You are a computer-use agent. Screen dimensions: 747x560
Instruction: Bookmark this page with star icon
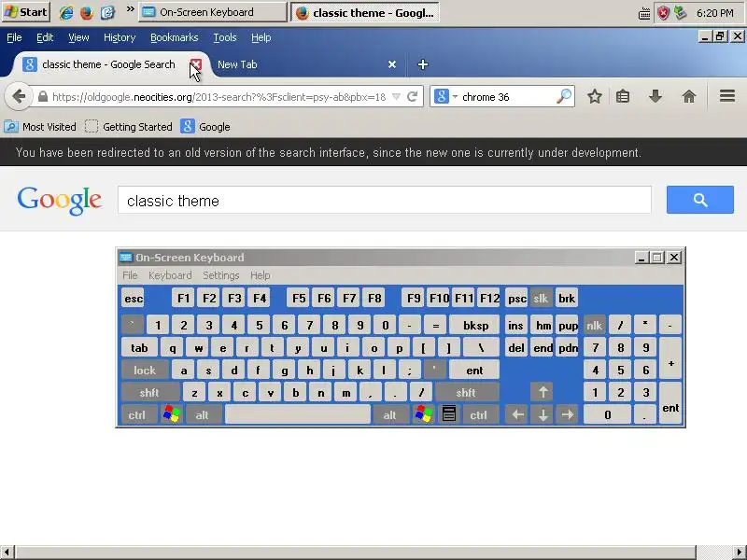594,97
